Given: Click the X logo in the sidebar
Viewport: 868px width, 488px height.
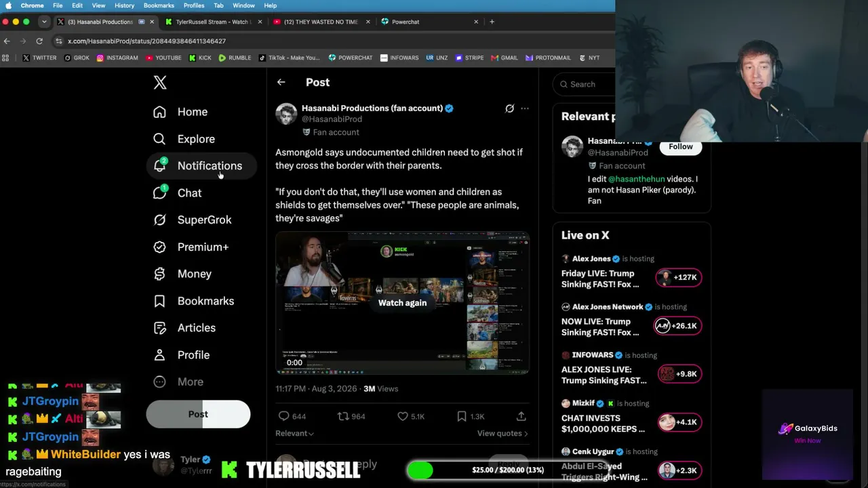Looking at the screenshot, I should click(160, 83).
